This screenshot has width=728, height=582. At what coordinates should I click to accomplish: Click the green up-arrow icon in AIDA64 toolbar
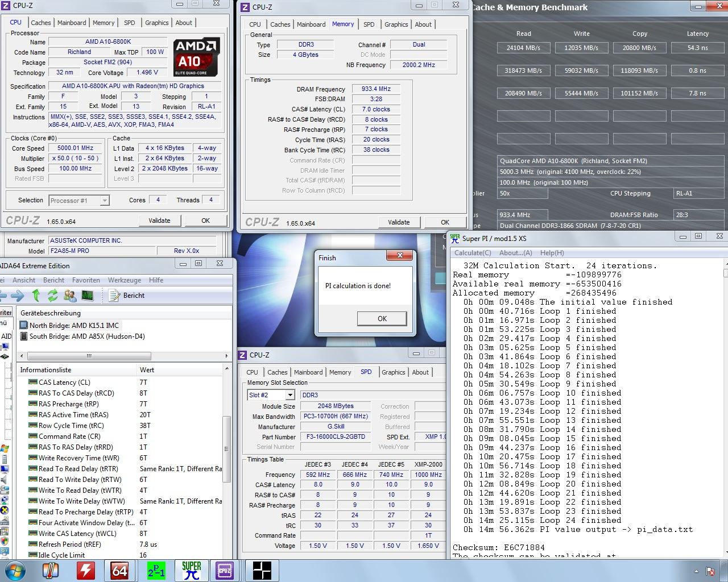click(36, 296)
